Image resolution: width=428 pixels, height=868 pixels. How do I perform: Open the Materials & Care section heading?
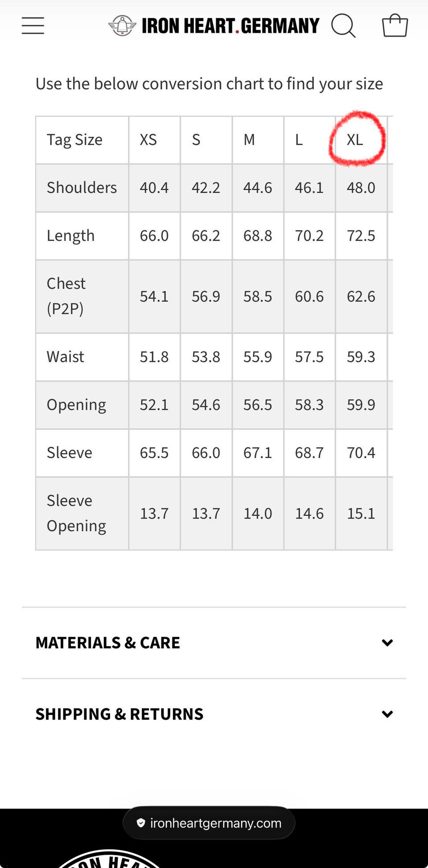tap(108, 643)
